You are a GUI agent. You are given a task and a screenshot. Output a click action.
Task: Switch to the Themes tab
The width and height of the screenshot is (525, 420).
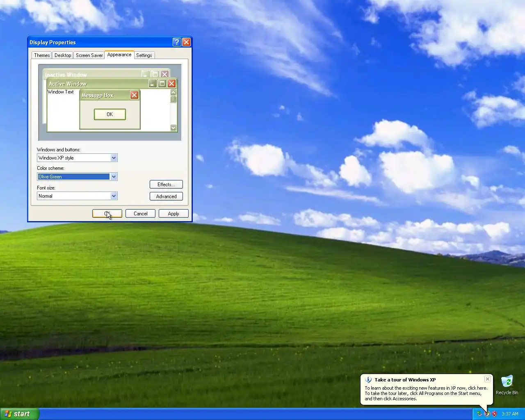pos(42,55)
